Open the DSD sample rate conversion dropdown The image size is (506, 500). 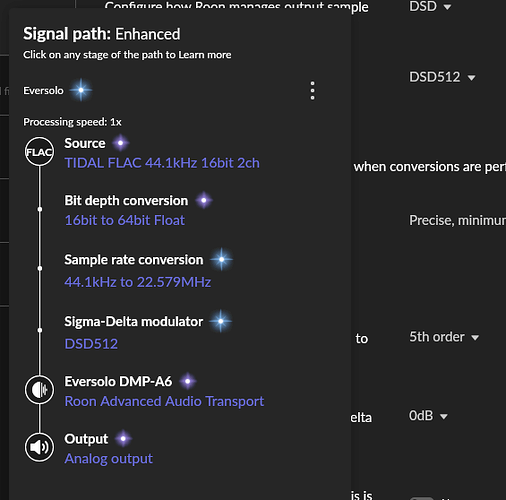(430, 6)
